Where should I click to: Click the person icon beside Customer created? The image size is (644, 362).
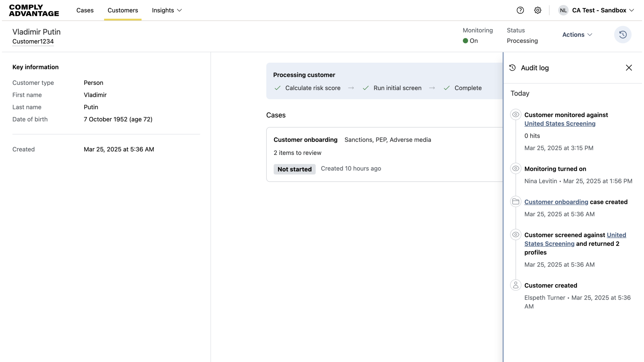coord(516,285)
